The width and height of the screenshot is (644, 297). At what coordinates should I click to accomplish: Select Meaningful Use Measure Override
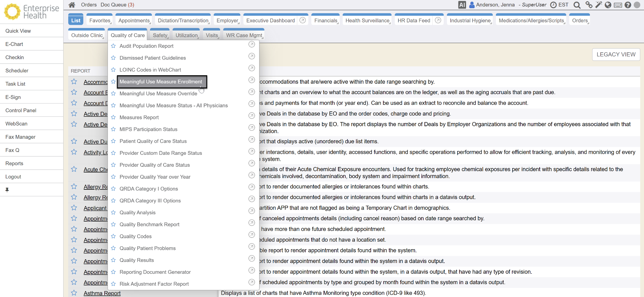pos(158,93)
